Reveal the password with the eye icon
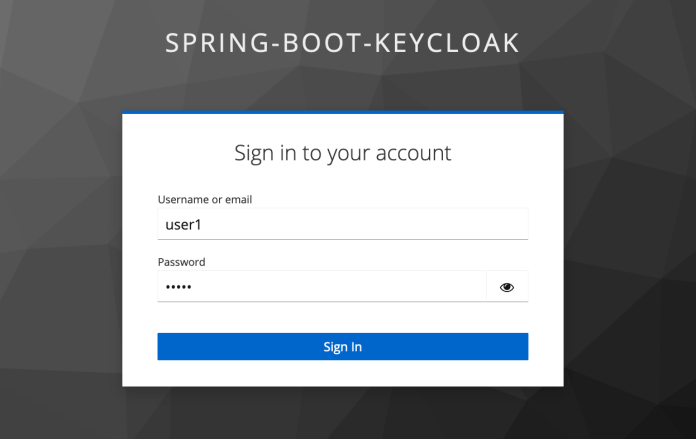This screenshot has width=696, height=439. 506,287
